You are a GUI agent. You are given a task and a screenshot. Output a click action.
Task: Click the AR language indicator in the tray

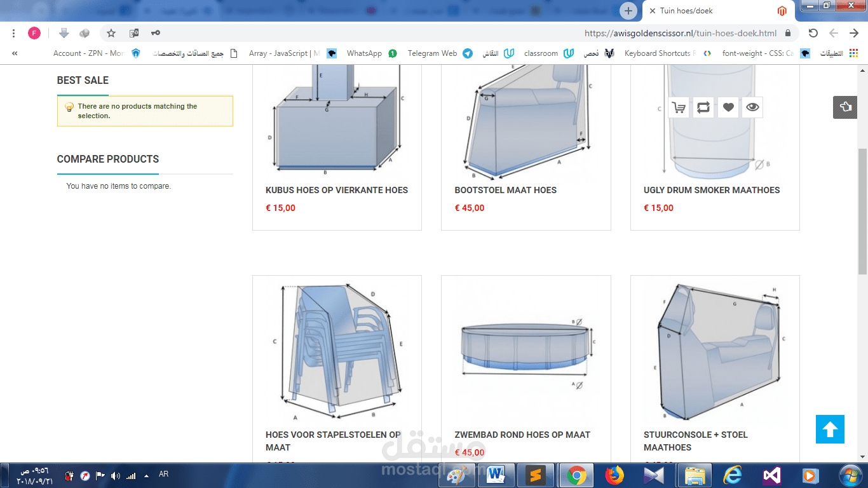click(163, 474)
